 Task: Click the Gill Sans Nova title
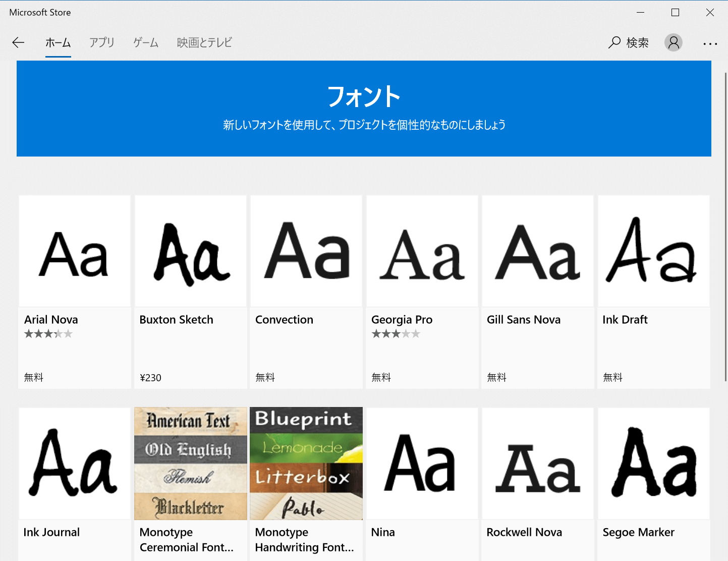[x=524, y=320]
